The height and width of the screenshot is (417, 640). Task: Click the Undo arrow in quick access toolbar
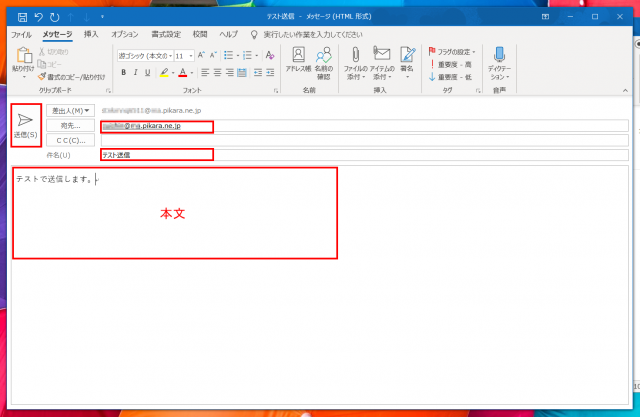point(38,17)
